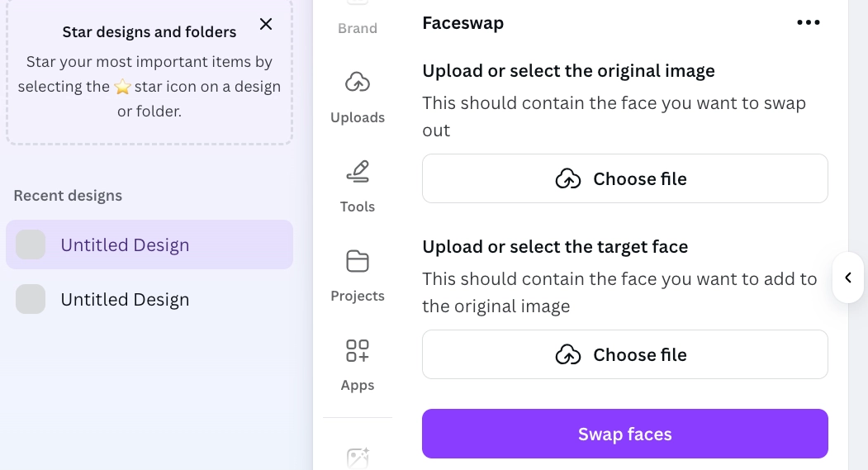Image resolution: width=868 pixels, height=470 pixels.
Task: Open Faceswap three-dot more options
Action: coord(808,23)
